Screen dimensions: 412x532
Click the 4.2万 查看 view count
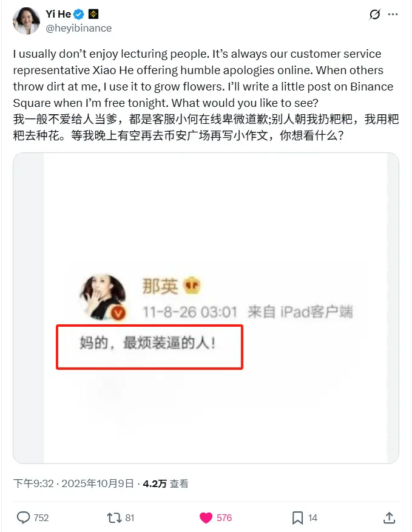(166, 483)
